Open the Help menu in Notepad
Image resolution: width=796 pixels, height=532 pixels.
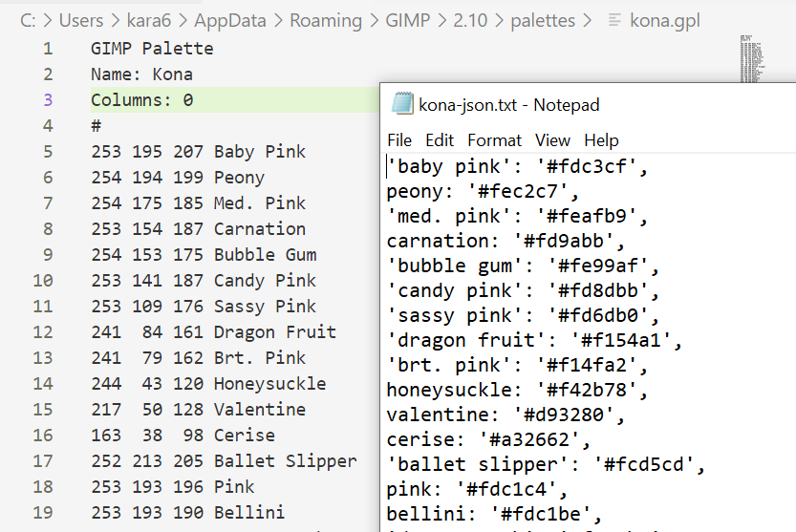(601, 140)
